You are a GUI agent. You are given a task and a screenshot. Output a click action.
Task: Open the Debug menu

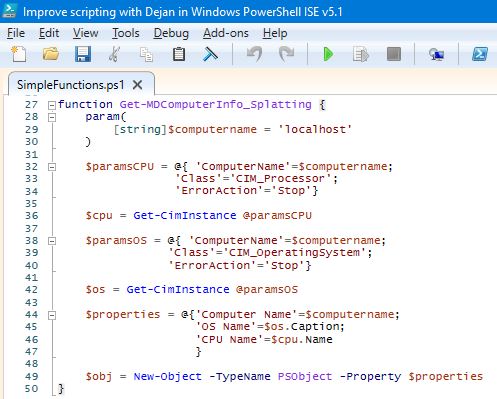(171, 33)
